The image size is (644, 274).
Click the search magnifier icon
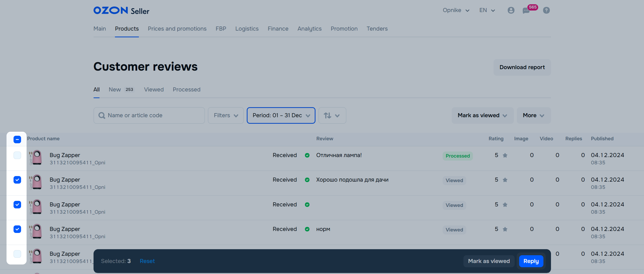coord(102,115)
